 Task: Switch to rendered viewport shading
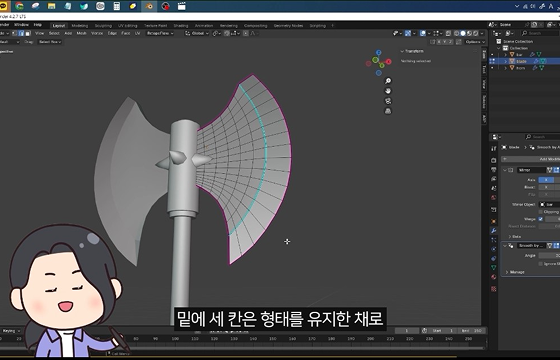(476, 33)
